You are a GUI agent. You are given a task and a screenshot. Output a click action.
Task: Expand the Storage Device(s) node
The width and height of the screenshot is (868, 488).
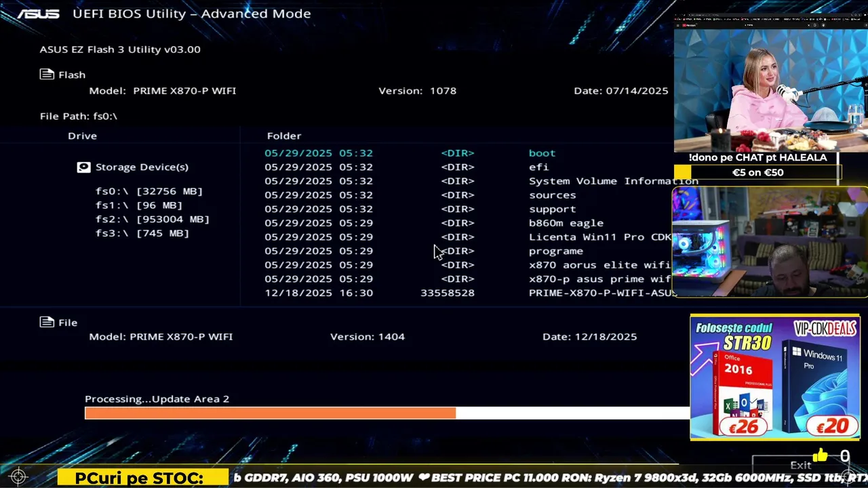(142, 167)
